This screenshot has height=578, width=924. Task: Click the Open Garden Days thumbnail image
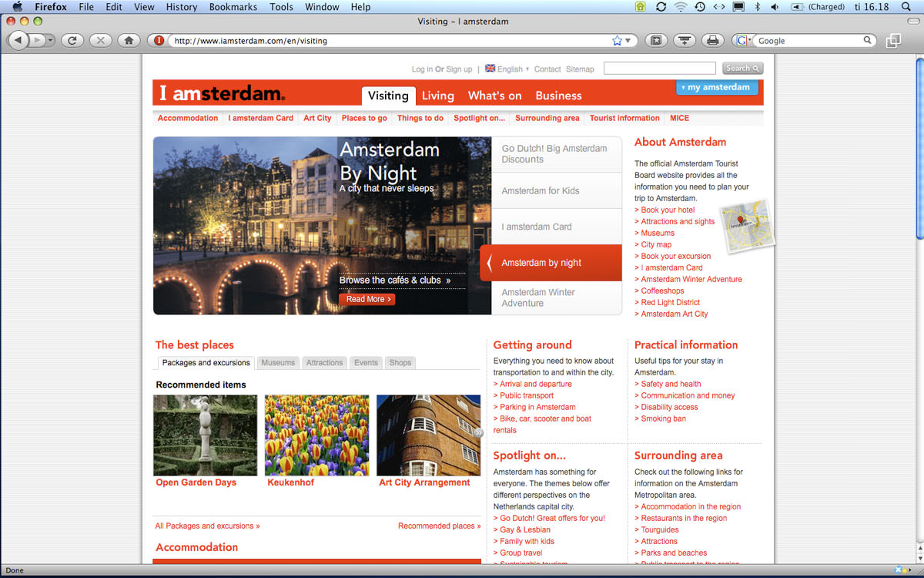(x=206, y=435)
